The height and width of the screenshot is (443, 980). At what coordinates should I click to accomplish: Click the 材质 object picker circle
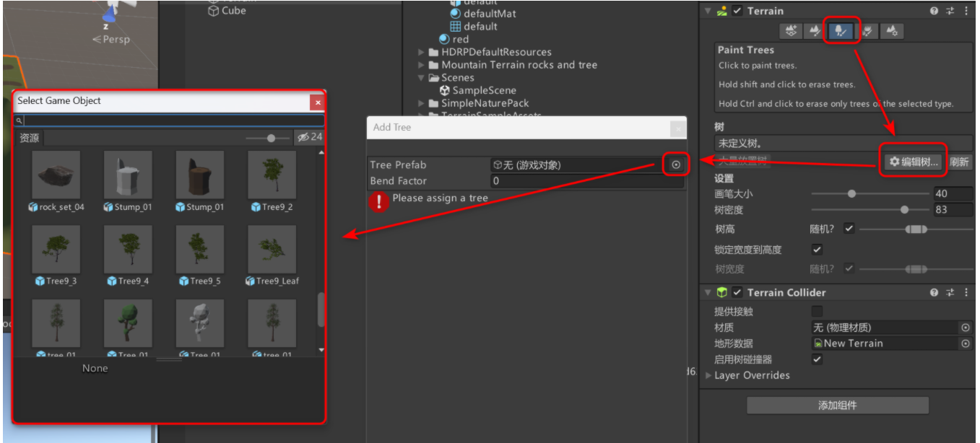[x=966, y=328]
